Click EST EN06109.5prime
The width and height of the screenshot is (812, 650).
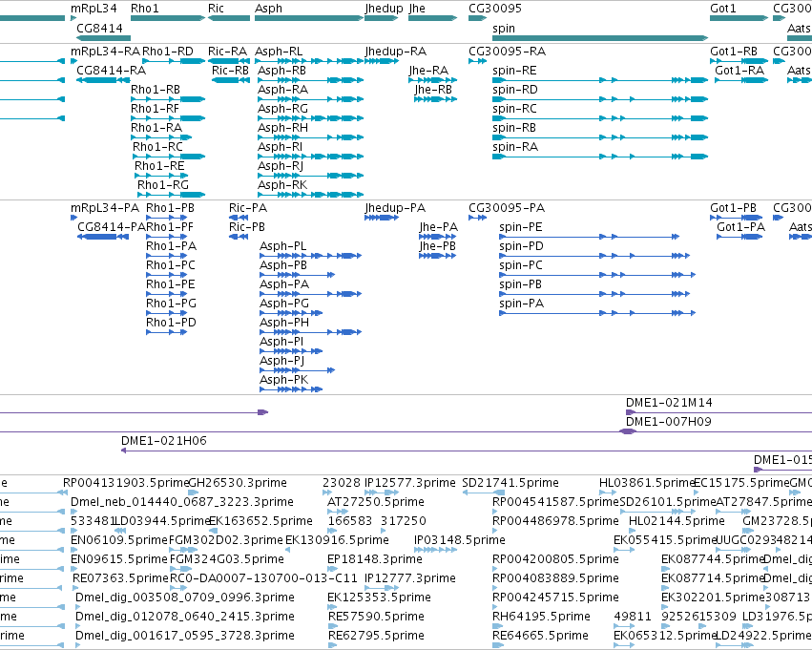(119, 540)
